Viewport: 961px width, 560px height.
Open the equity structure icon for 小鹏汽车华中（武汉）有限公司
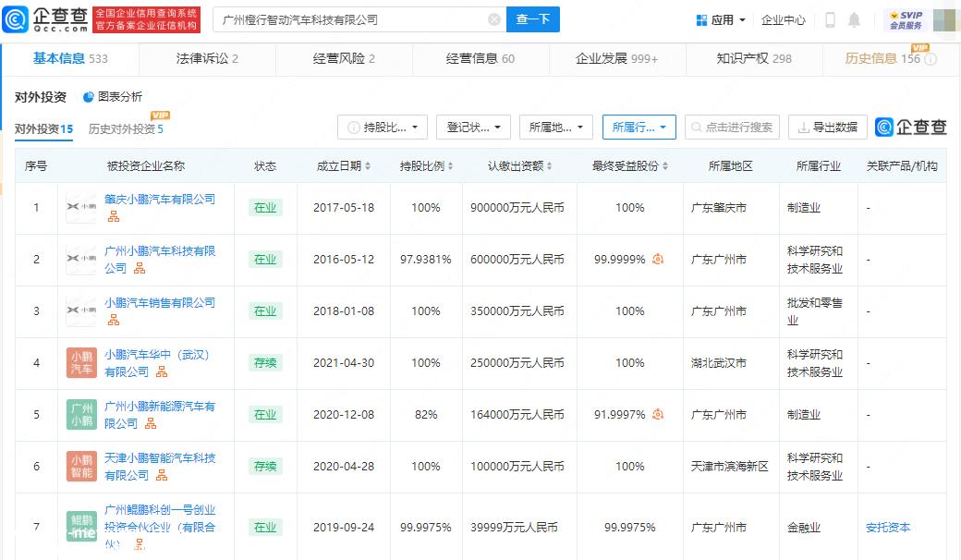pos(162,371)
